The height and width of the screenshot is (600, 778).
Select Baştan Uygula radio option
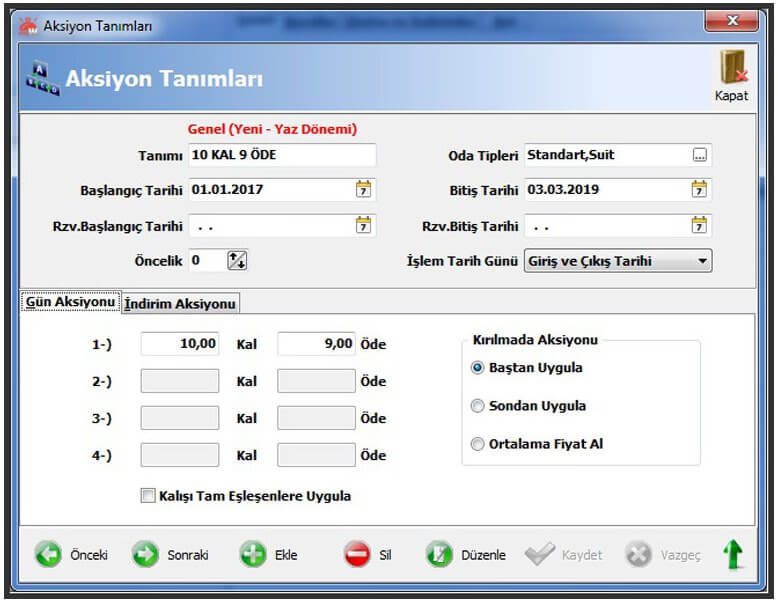pyautogui.click(x=477, y=368)
